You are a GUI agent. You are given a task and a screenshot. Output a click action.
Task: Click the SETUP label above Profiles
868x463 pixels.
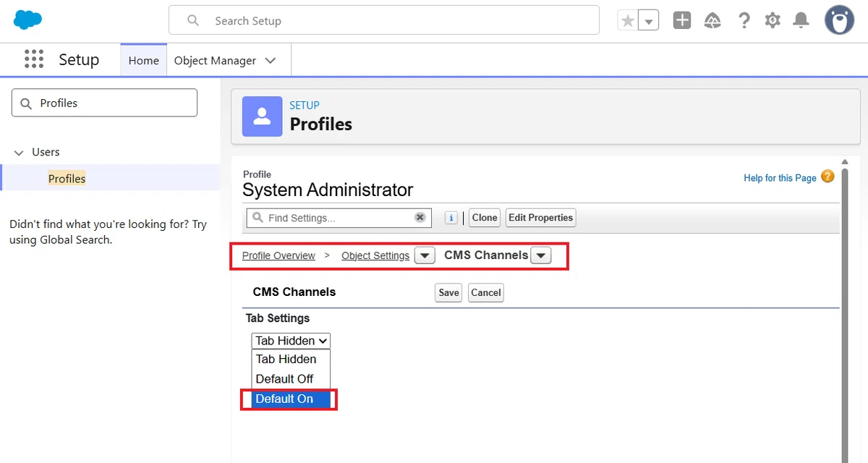point(305,105)
